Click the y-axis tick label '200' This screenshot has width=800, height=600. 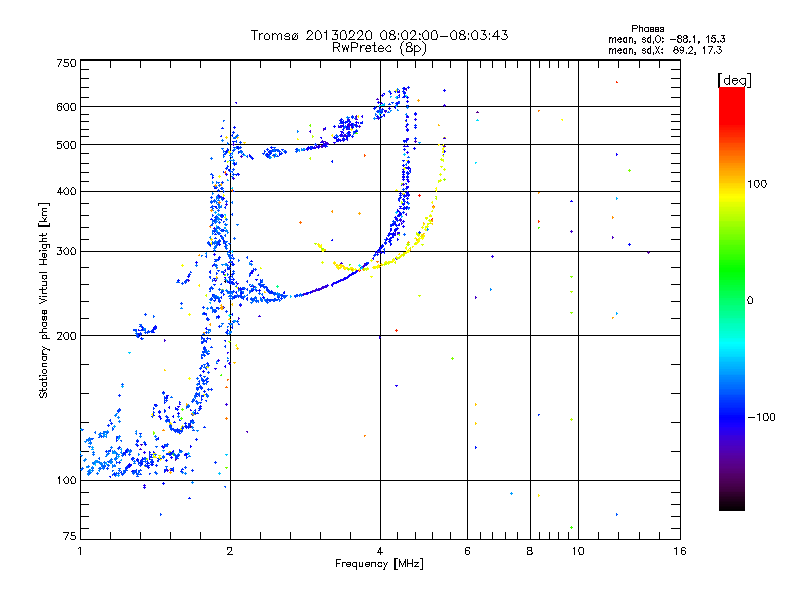66,336
